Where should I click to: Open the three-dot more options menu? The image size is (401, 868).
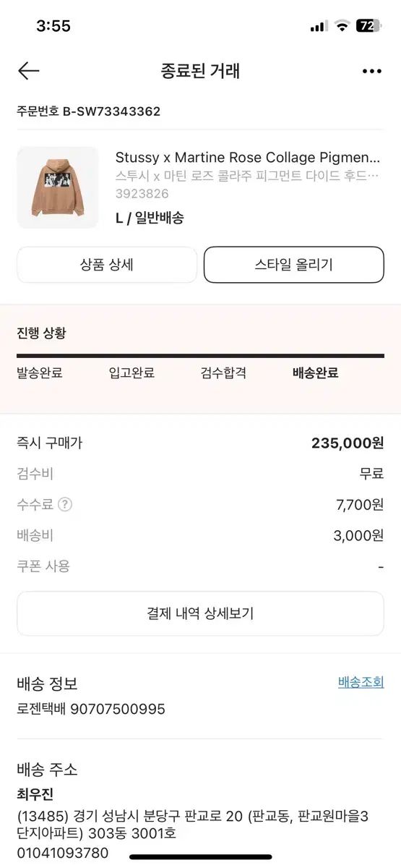[x=371, y=71]
